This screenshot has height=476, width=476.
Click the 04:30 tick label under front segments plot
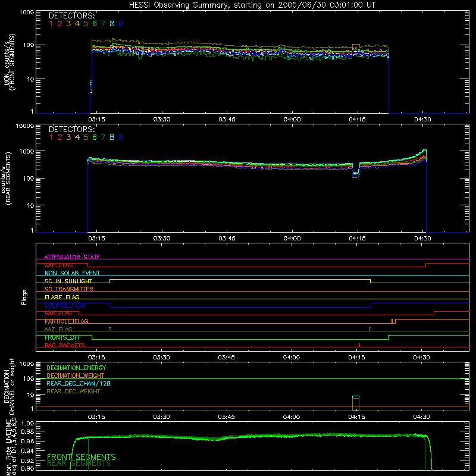point(422,120)
